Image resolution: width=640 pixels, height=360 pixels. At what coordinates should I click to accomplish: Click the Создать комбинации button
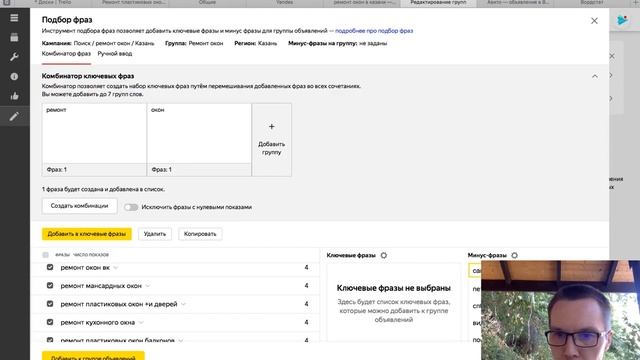[x=80, y=206]
